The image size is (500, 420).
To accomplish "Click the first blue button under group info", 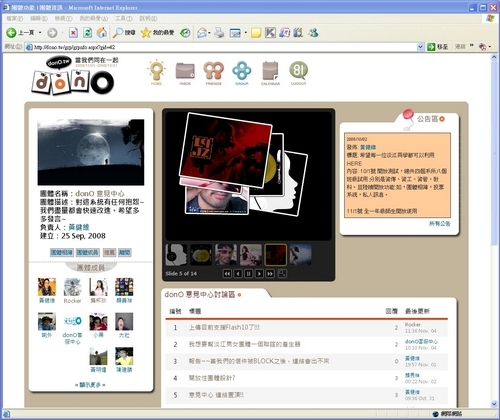I will (x=61, y=252).
